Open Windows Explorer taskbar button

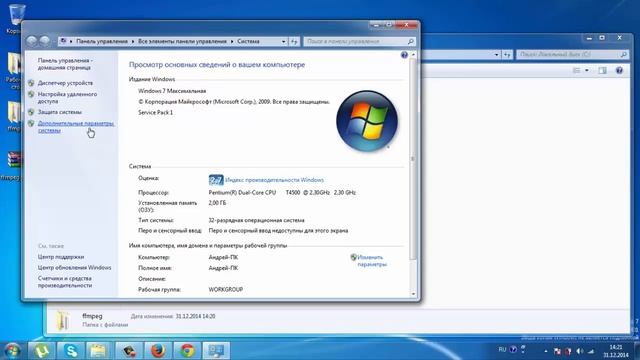coord(98,351)
